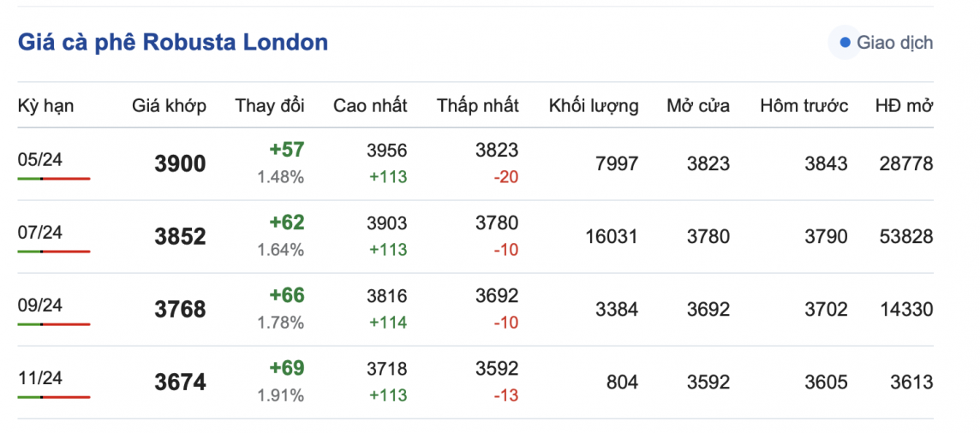Click the Giá cà phê Robusta London title
This screenshot has width=980, height=433.
pyautogui.click(x=172, y=42)
